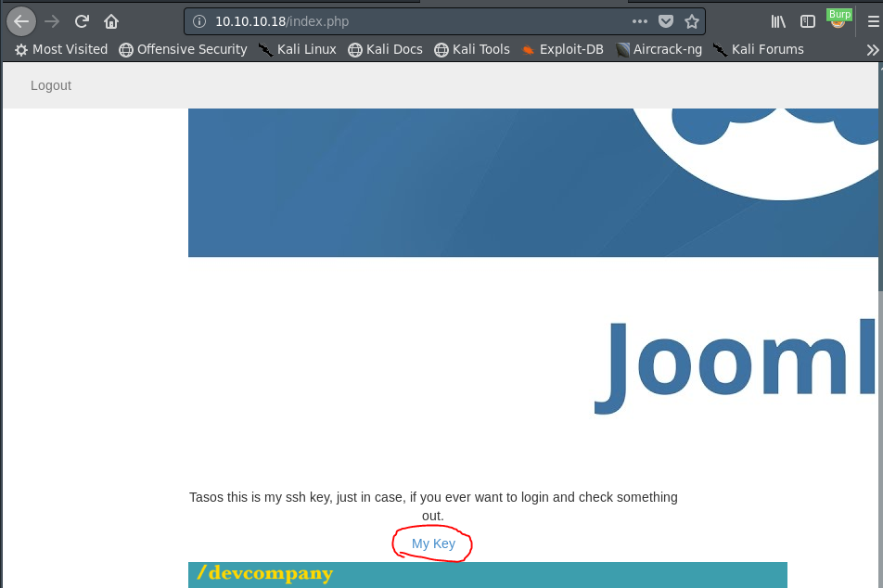The width and height of the screenshot is (883, 588).
Task: Open the Most Visited bookmarks folder
Action: tap(61, 49)
